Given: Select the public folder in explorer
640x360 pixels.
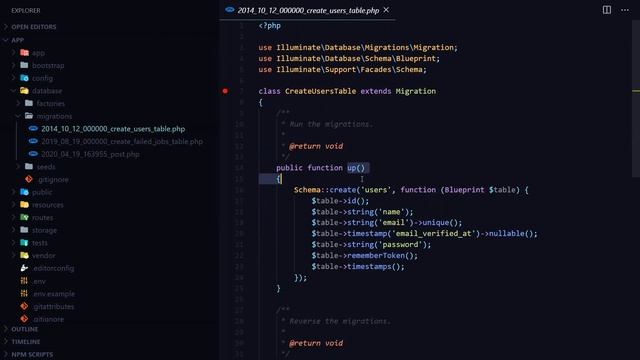Looking at the screenshot, I should pyautogui.click(x=42, y=192).
